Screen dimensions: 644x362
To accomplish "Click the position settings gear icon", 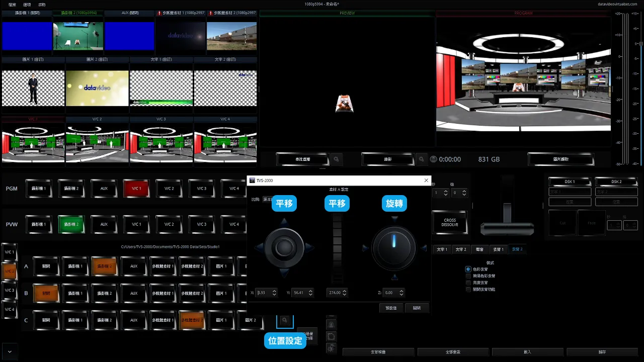I will (285, 320).
